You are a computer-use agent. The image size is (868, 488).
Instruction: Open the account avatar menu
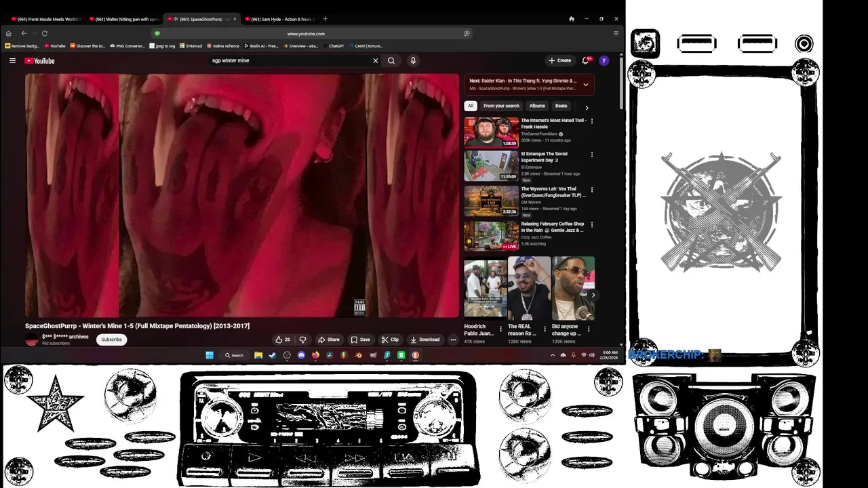point(604,60)
